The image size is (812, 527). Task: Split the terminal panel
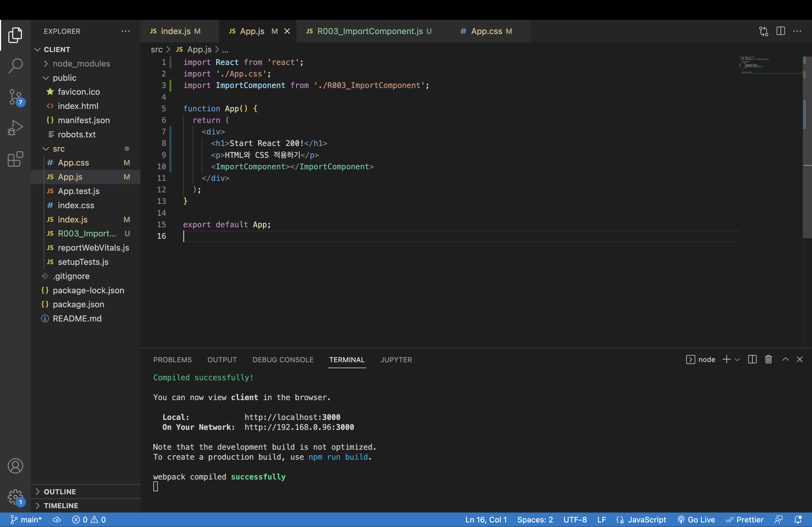[x=752, y=359]
